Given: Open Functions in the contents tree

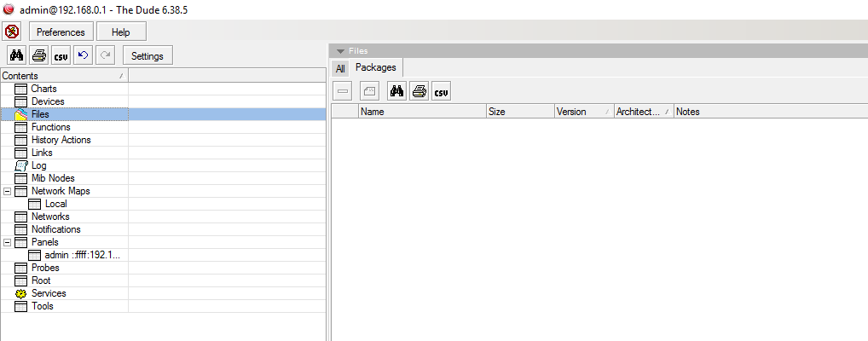Looking at the screenshot, I should point(51,127).
